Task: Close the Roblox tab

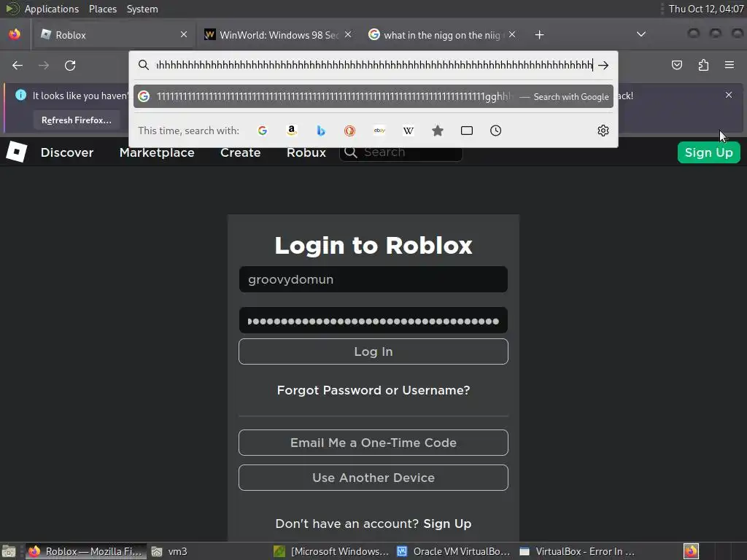Action: (x=183, y=34)
